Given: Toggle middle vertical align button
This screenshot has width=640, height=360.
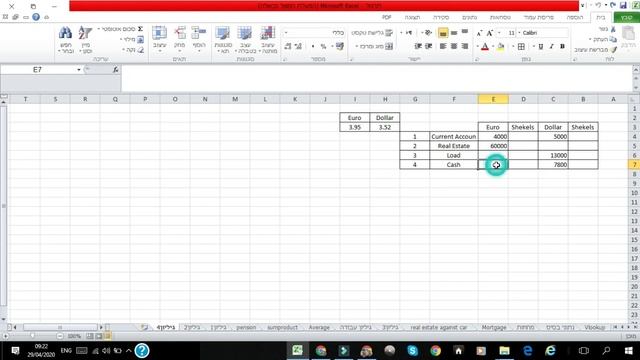Looking at the screenshot, I should 454,33.
